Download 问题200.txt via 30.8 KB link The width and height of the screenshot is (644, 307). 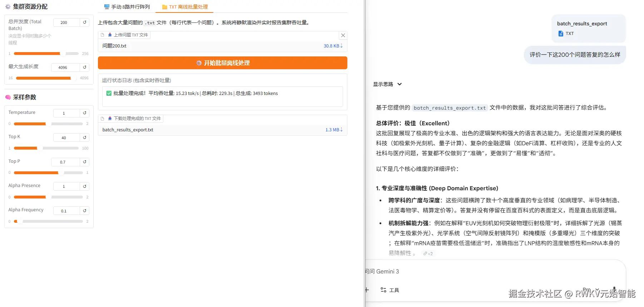[333, 46]
